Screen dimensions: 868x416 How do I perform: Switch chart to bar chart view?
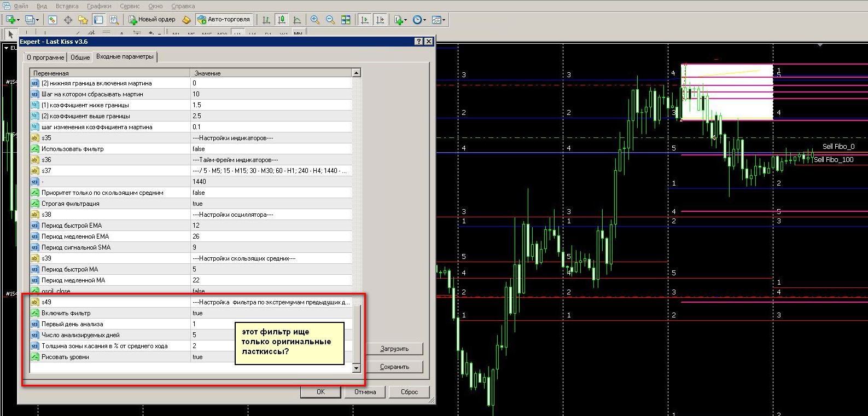click(266, 20)
